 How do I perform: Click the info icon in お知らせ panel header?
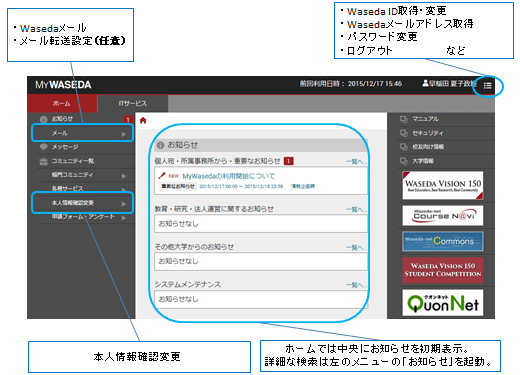(x=160, y=145)
